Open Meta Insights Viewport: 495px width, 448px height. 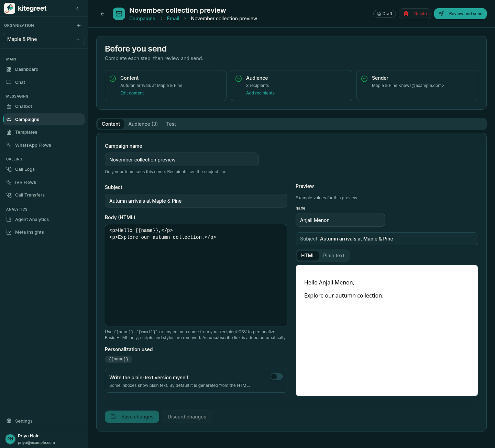[44, 232]
